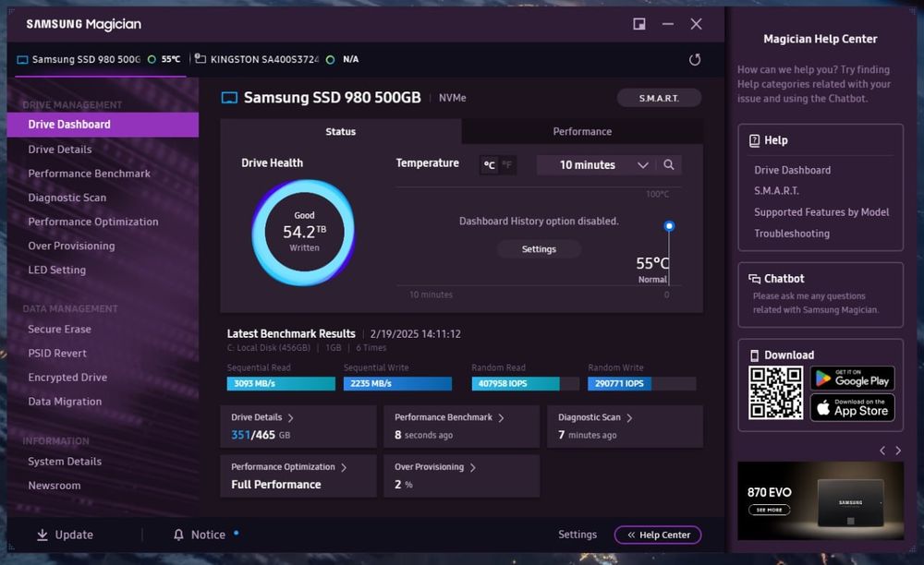Click the large drive icon beside Samsung SSD 980 500GB

[229, 98]
